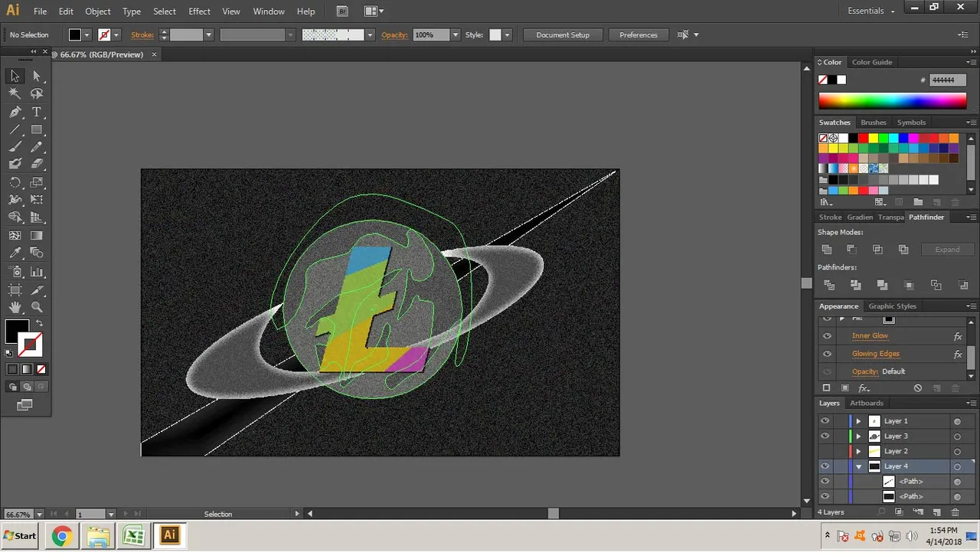Select the Magic Wand tool
The width and height of the screenshot is (980, 559).
pos(15,93)
